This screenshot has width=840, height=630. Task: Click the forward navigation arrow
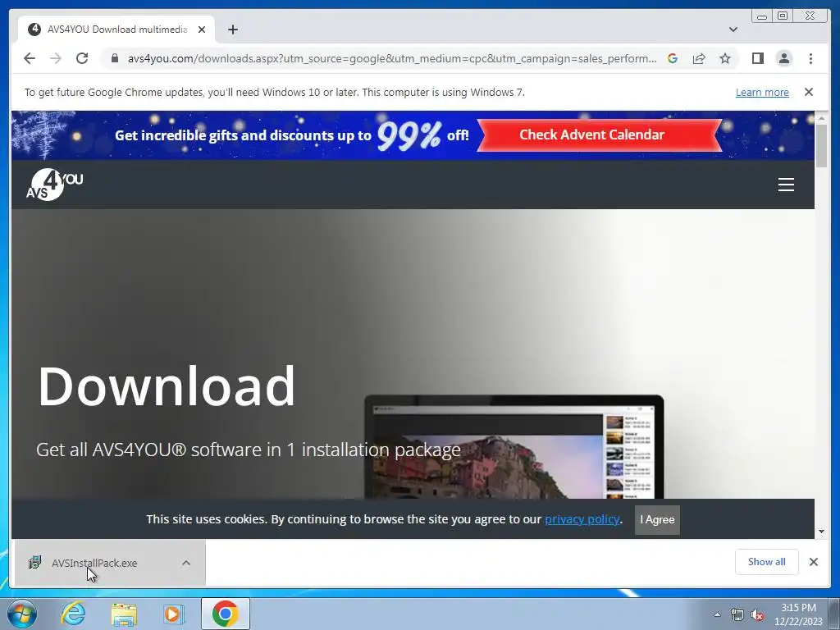point(56,58)
